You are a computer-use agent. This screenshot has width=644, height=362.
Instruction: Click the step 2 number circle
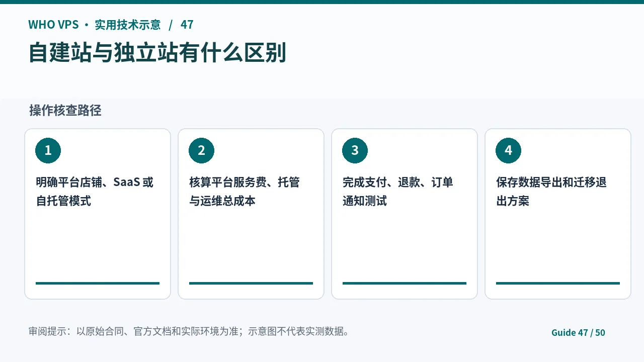[201, 150]
